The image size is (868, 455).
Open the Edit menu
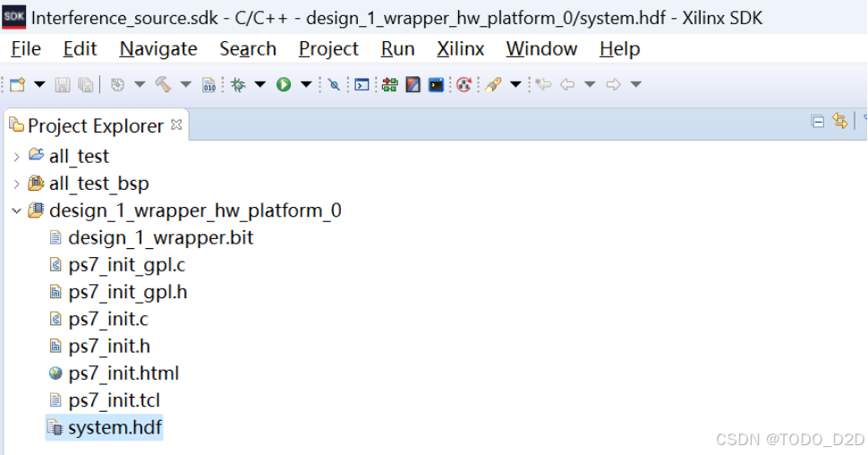[81, 48]
